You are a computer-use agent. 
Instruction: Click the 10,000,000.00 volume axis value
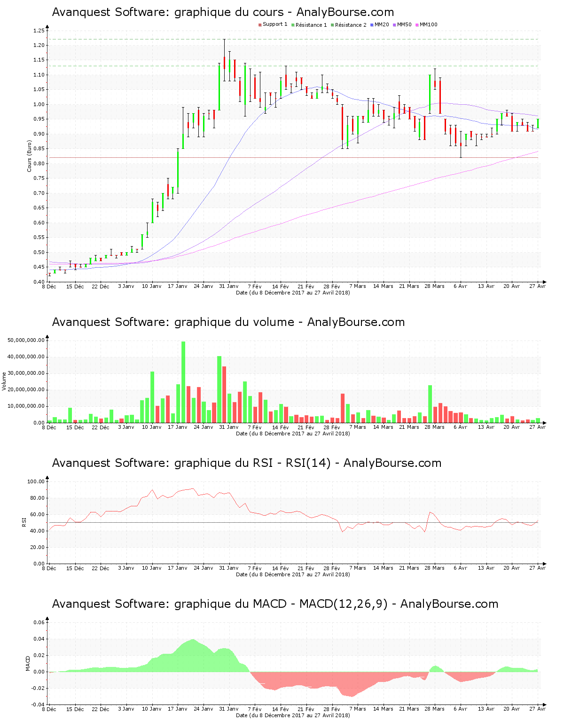coord(26,406)
